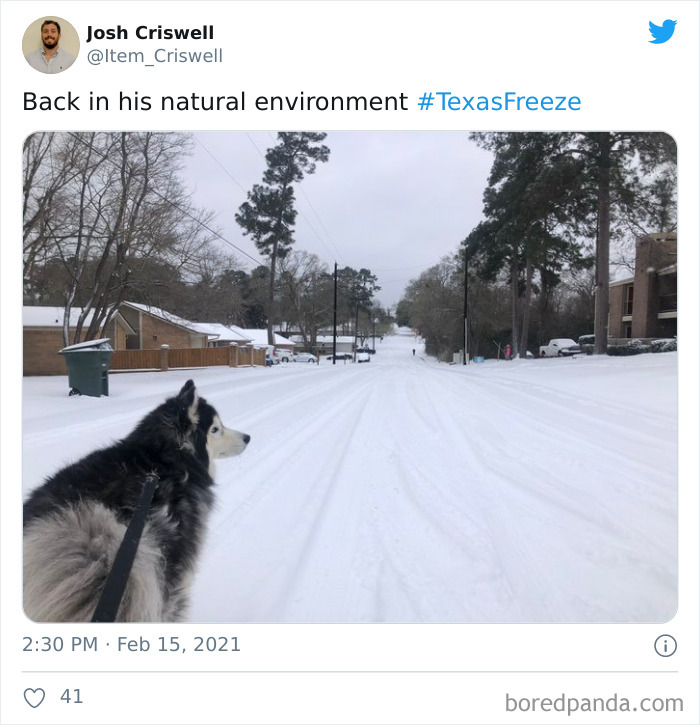The height and width of the screenshot is (725, 700).
Task: Visit the boredpanda.com watermark link
Action: [x=594, y=703]
